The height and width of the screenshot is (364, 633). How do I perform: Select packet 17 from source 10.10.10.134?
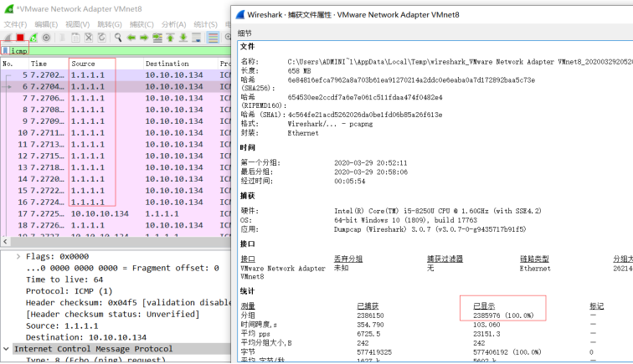116,214
